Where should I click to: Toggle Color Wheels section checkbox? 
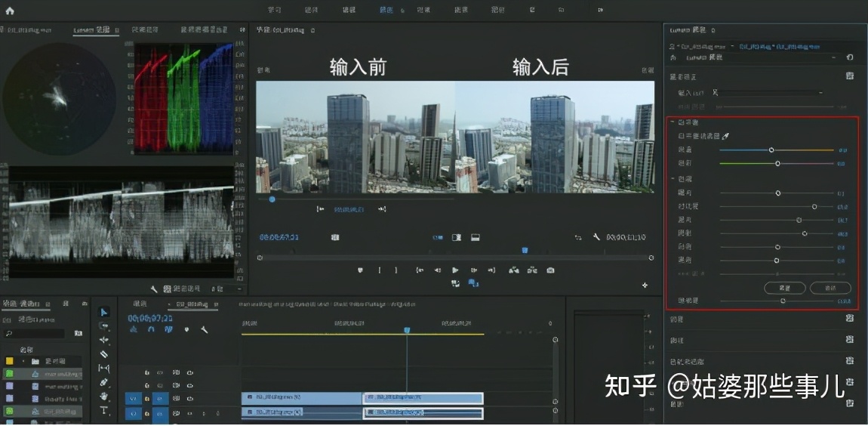(850, 361)
